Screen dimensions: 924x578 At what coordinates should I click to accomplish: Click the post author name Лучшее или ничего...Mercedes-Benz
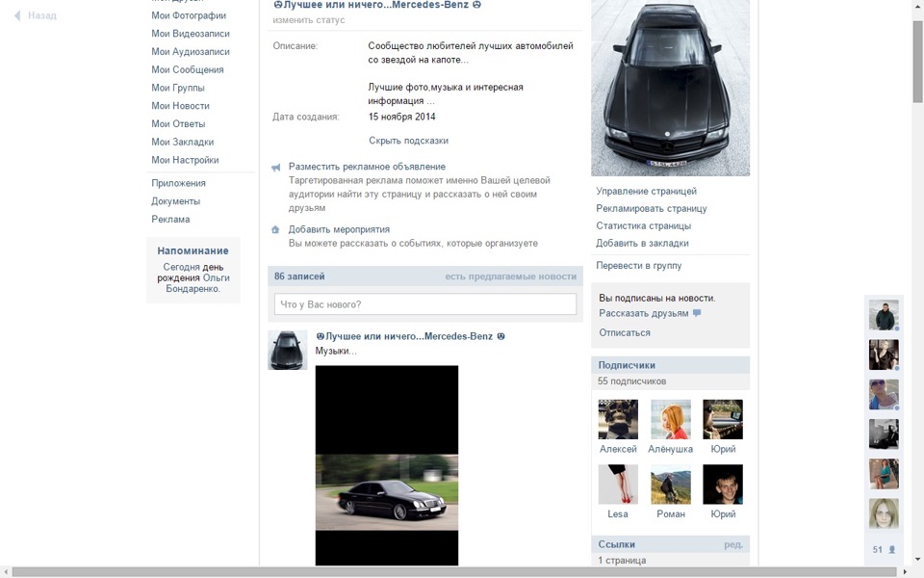[x=409, y=337]
